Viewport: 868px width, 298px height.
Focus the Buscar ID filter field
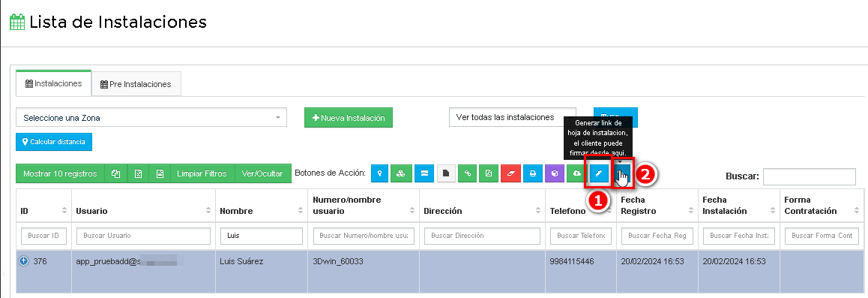[x=43, y=236]
